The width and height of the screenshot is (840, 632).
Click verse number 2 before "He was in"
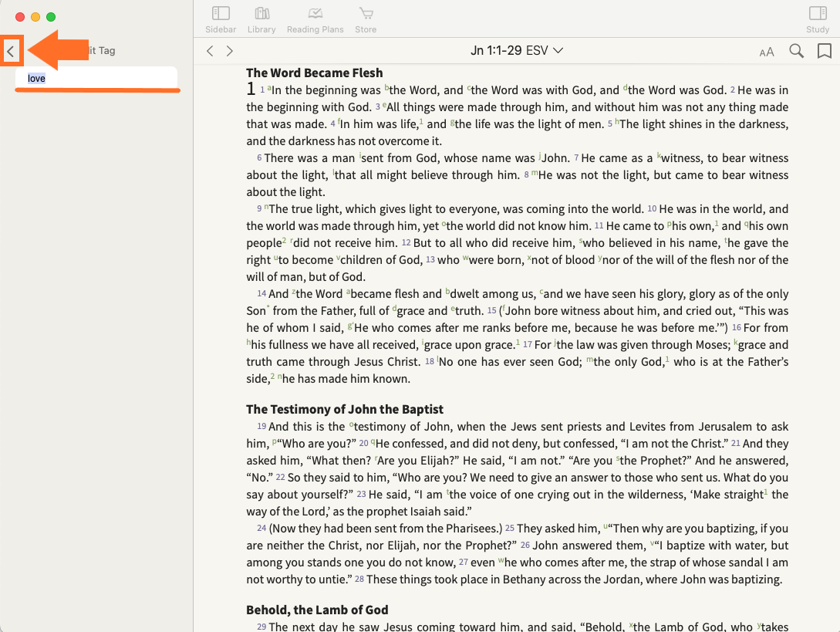[732, 90]
